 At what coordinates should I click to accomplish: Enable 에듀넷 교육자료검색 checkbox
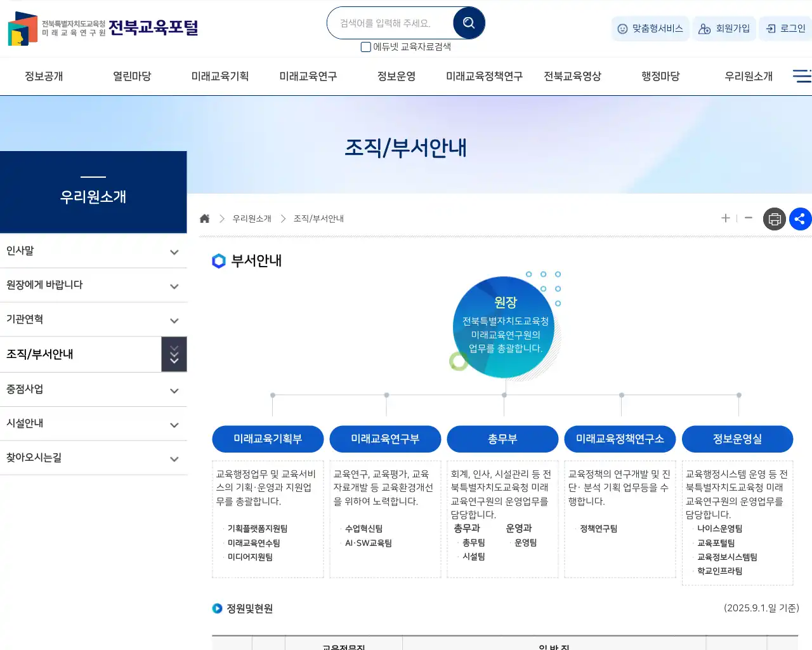pyautogui.click(x=365, y=46)
